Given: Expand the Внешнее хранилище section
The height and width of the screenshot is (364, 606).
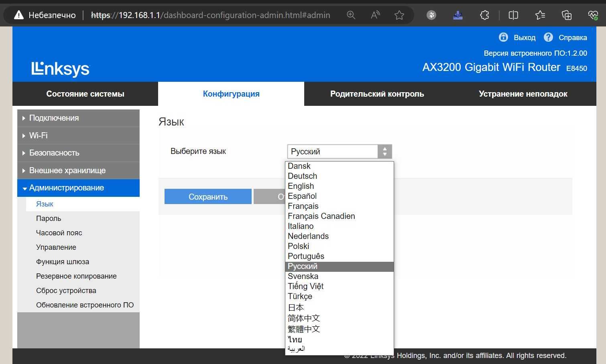Looking at the screenshot, I should pyautogui.click(x=78, y=170).
